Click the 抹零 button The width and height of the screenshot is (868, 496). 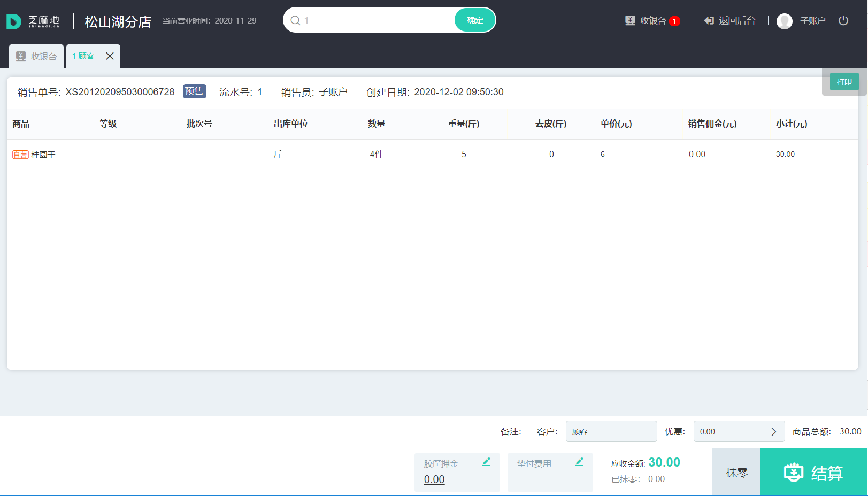pyautogui.click(x=736, y=472)
